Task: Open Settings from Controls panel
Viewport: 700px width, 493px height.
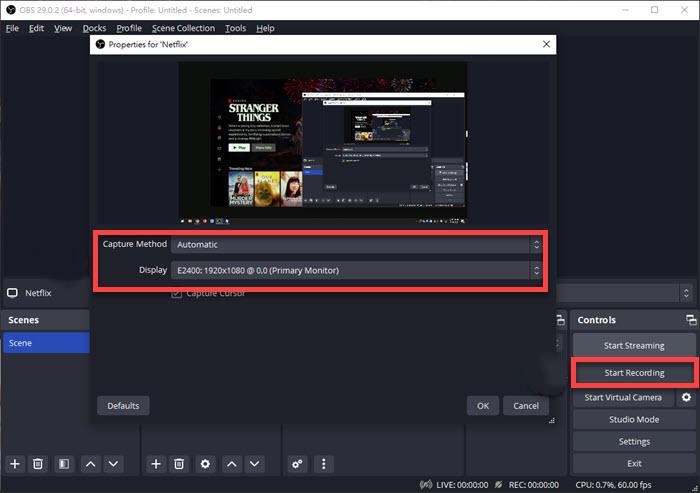Action: [x=634, y=441]
